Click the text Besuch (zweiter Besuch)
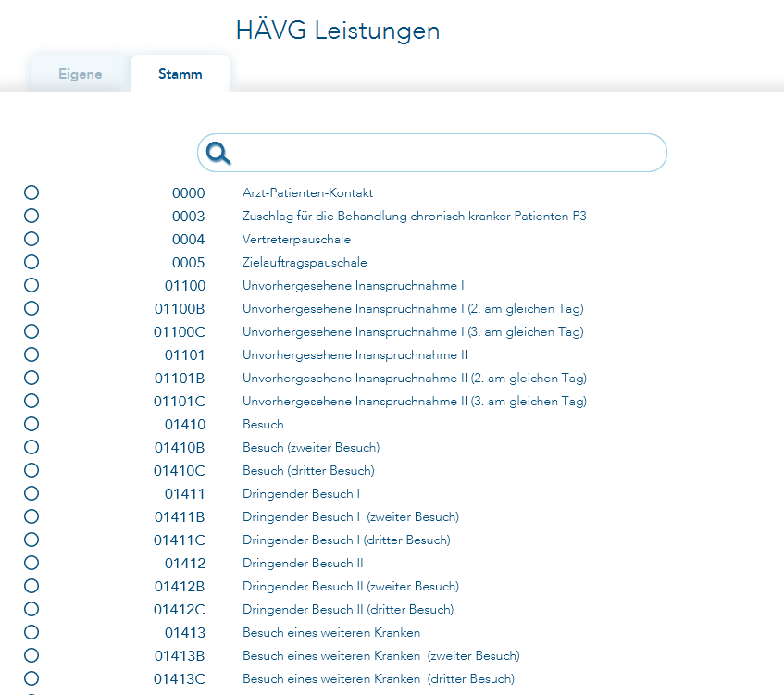Image resolution: width=784 pixels, height=695 pixels. point(311,448)
